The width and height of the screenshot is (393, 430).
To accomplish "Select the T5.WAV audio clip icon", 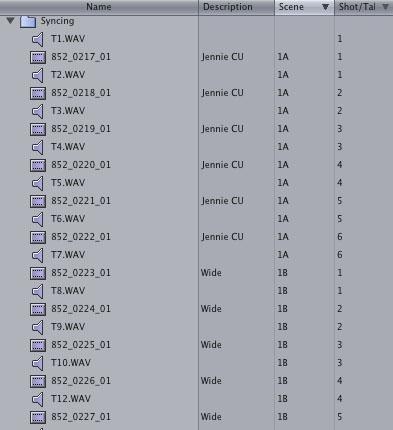I will tap(38, 183).
